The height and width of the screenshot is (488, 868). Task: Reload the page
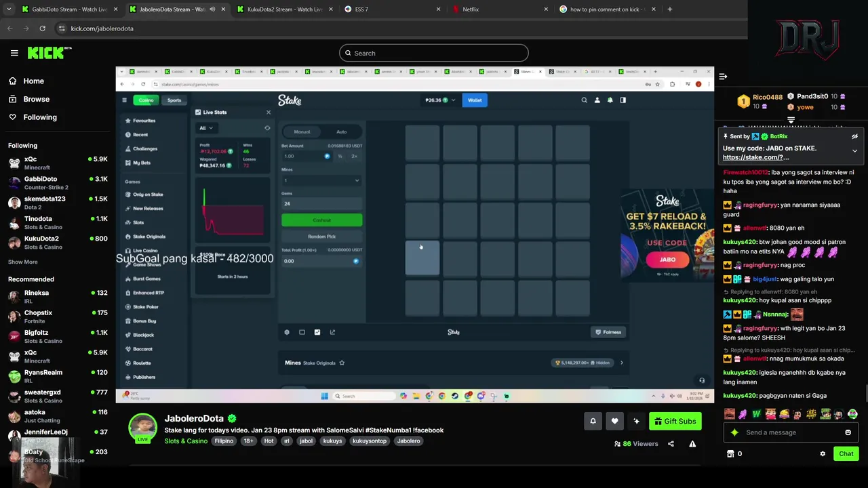point(42,28)
